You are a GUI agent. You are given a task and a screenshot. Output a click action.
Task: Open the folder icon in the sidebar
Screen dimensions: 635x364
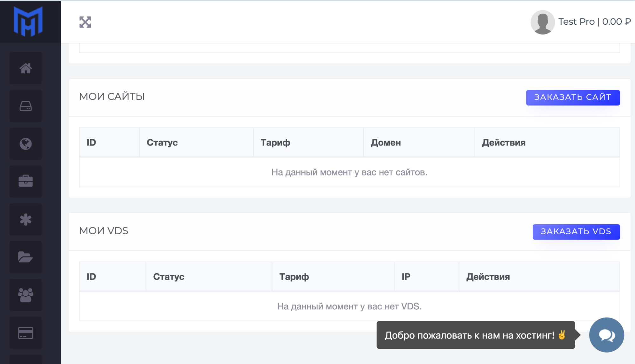(x=26, y=257)
